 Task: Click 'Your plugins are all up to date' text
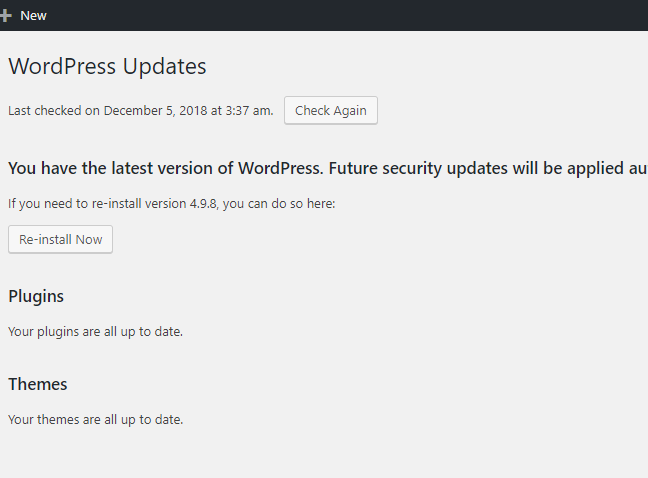tap(95, 331)
